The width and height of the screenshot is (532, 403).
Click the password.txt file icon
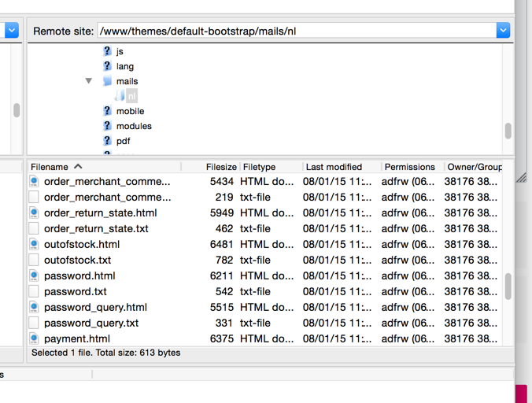click(x=34, y=291)
